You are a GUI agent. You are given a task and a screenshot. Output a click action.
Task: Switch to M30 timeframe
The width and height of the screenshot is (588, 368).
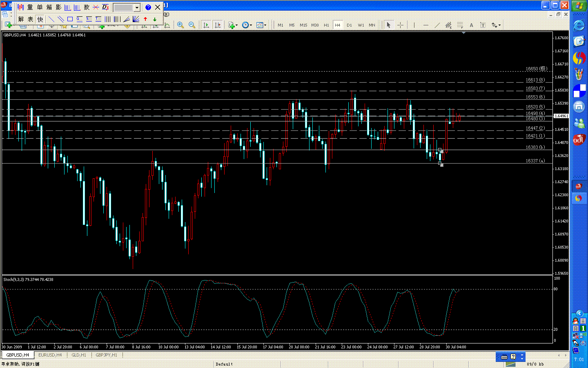(x=315, y=25)
